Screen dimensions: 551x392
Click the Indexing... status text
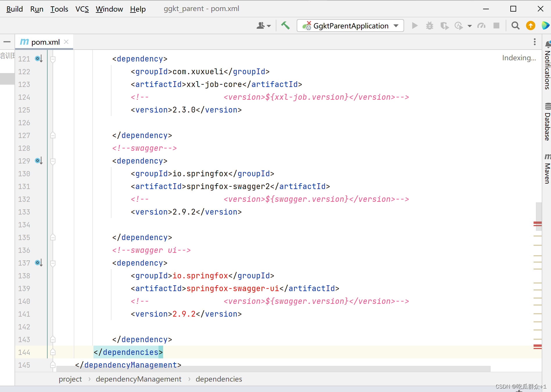(519, 58)
